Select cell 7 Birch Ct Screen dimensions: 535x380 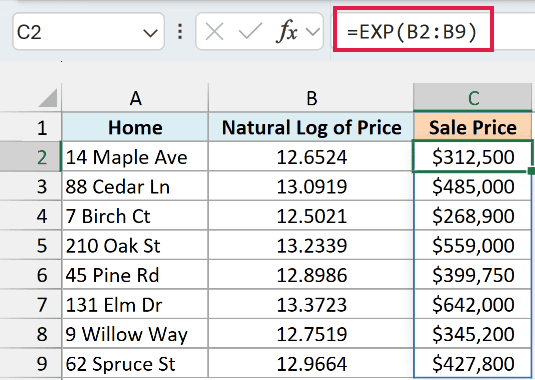coord(135,216)
